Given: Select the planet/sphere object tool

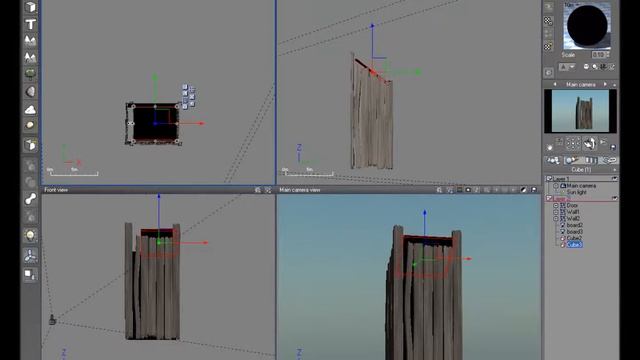Looking at the screenshot, I should tap(30, 125).
